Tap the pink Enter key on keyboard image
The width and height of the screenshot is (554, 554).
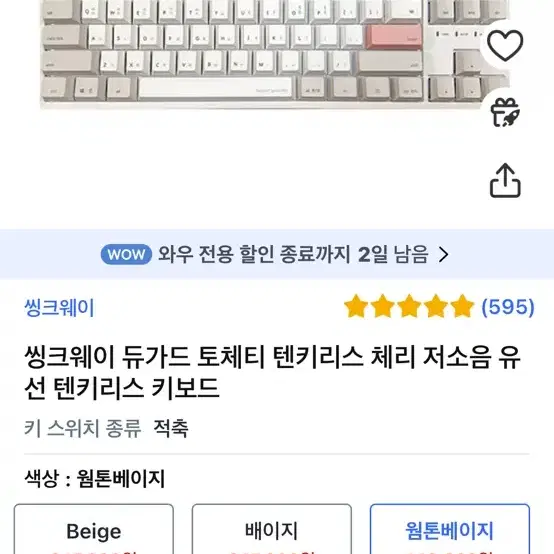tap(394, 37)
